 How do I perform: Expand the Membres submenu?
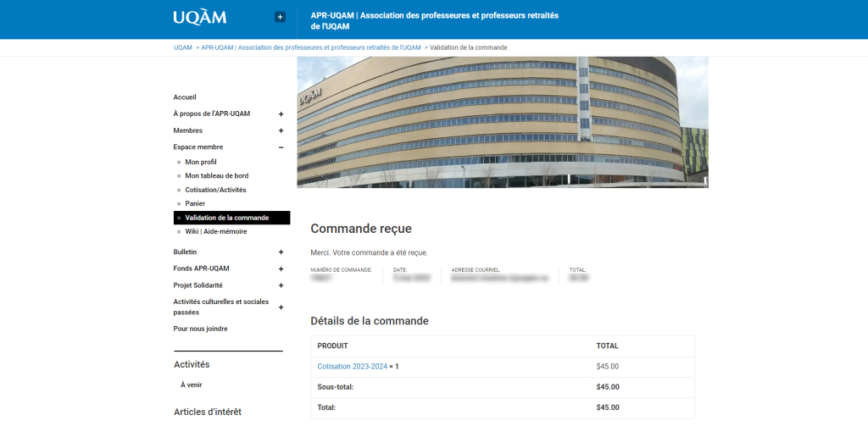(281, 131)
